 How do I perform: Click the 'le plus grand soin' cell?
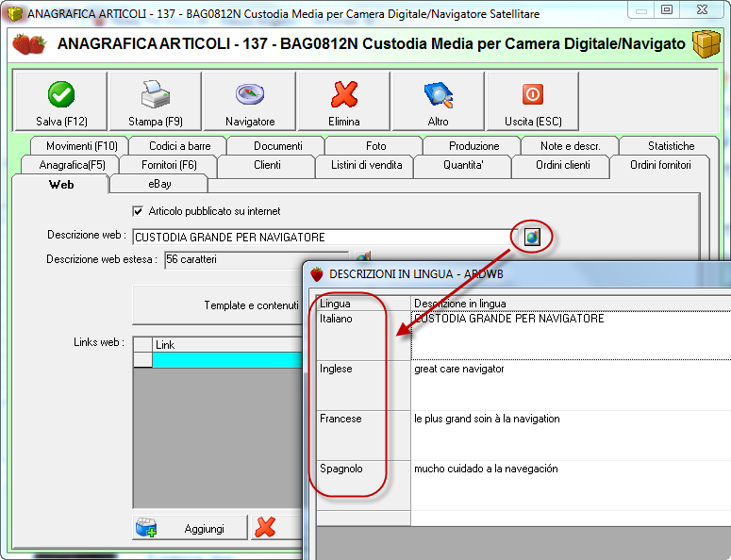(x=571, y=436)
